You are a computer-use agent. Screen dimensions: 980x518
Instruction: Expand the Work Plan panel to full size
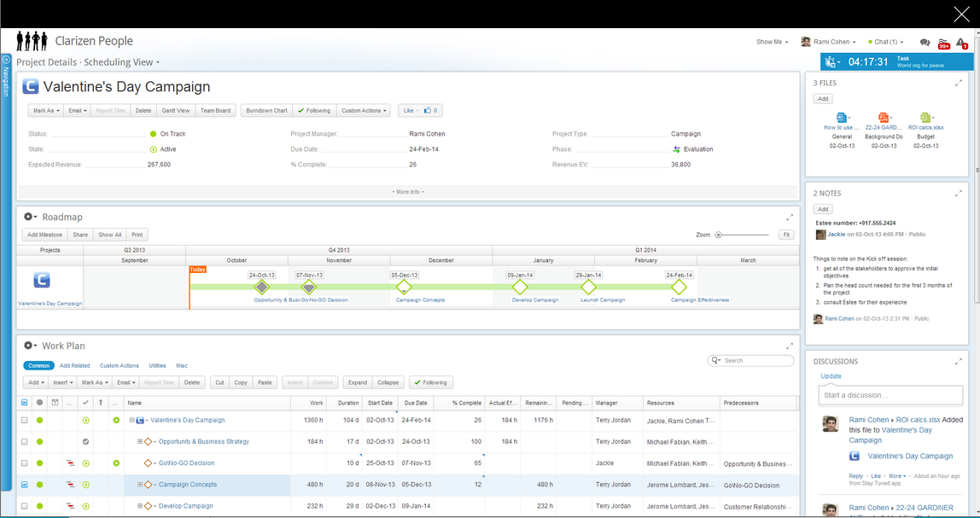coord(790,346)
